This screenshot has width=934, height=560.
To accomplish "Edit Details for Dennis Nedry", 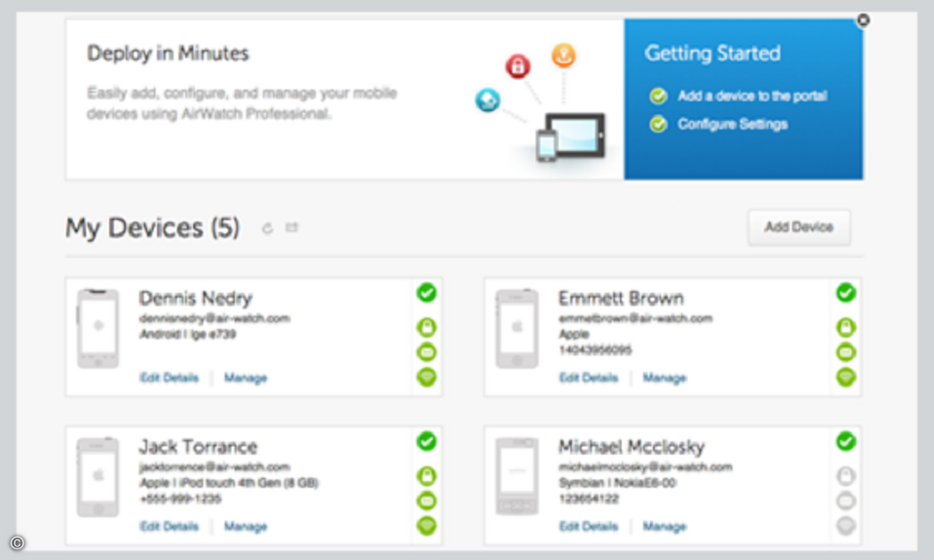I will pyautogui.click(x=169, y=378).
